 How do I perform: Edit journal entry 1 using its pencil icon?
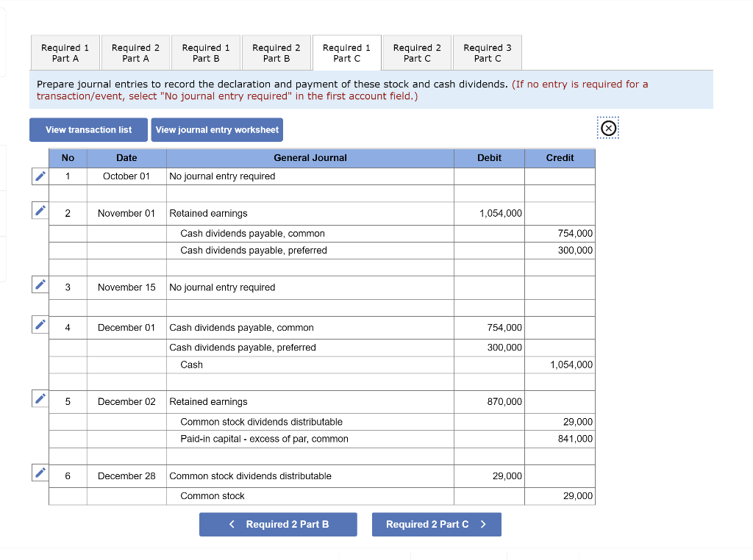point(40,176)
